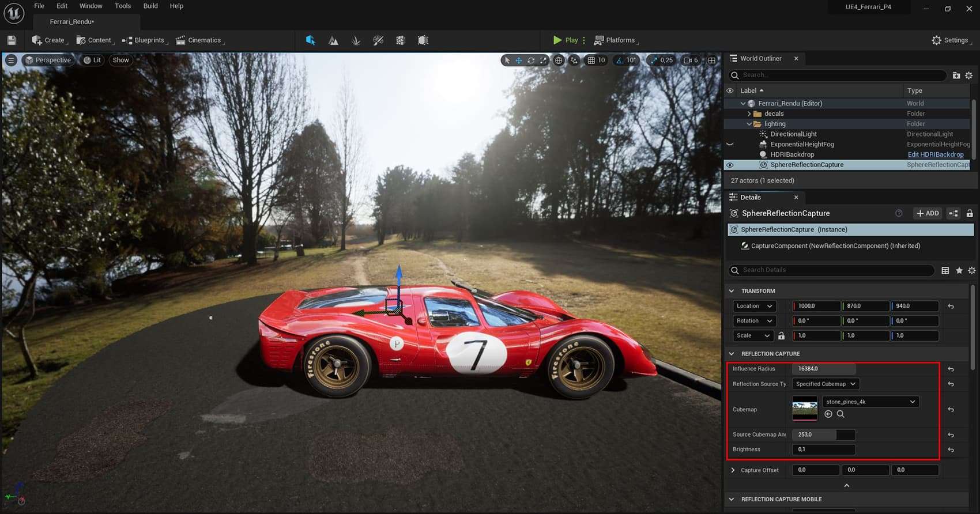Toggle the Details panel lock icon
The width and height of the screenshot is (980, 514).
(x=970, y=213)
